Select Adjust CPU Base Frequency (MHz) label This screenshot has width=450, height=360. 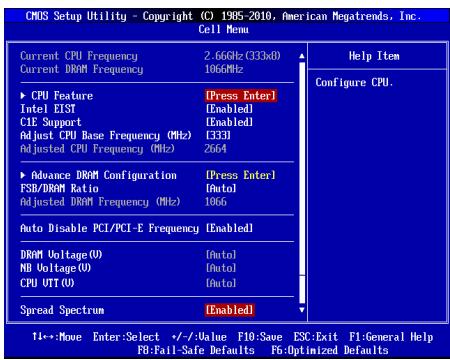coord(106,136)
